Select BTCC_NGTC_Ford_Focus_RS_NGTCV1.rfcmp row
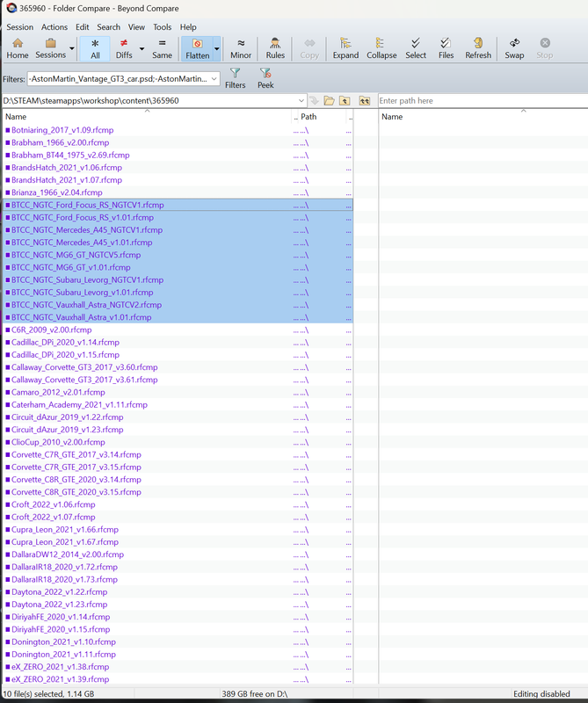The width and height of the screenshot is (588, 703). tap(178, 205)
